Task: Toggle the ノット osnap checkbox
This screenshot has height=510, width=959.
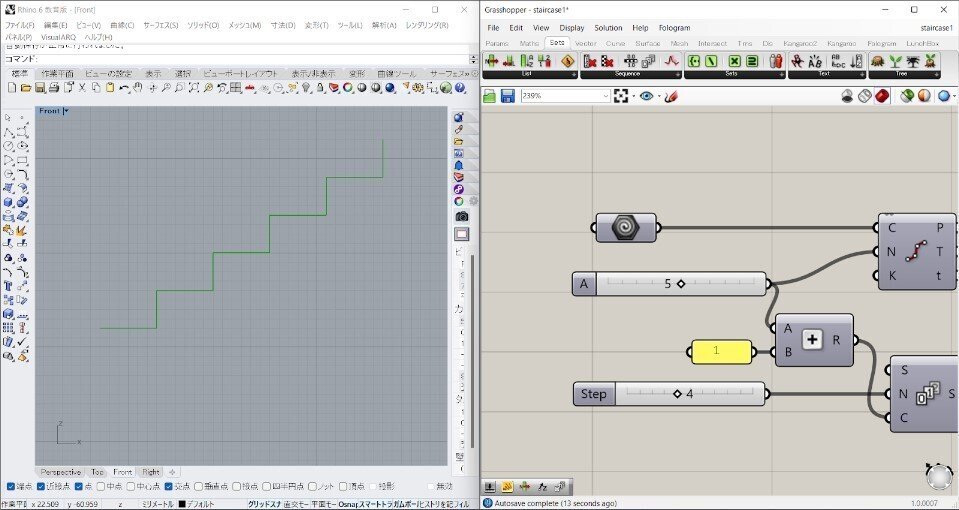Action: click(312, 487)
